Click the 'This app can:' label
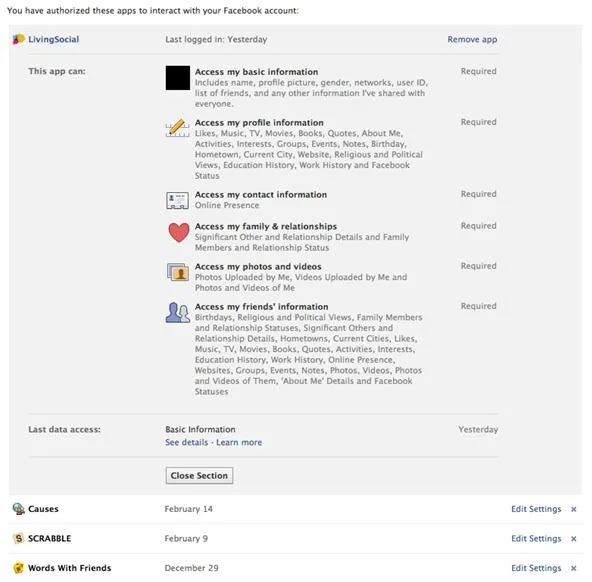 pos(57,71)
